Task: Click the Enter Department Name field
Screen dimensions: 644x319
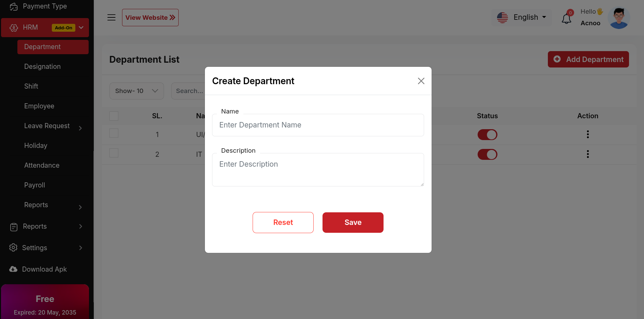Action: point(318,125)
